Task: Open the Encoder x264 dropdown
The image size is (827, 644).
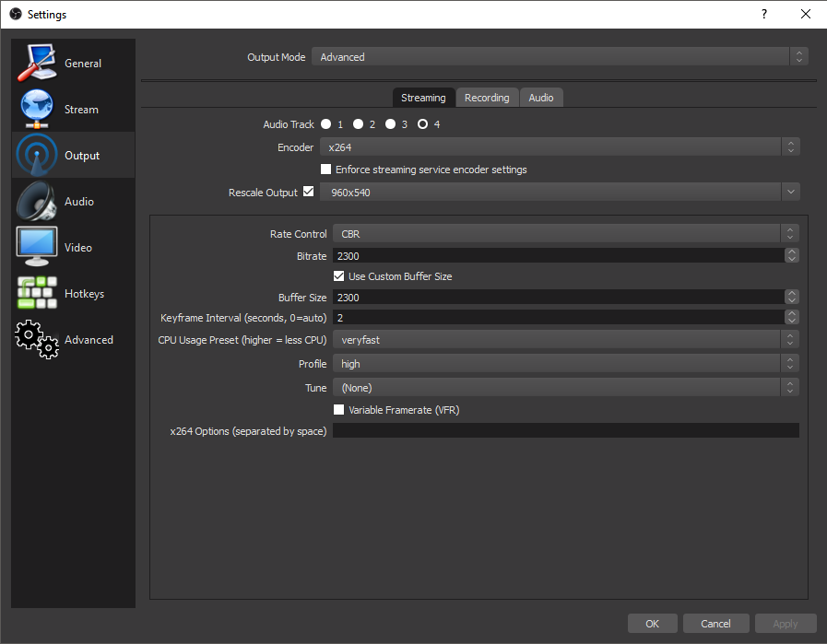Action: (x=560, y=147)
